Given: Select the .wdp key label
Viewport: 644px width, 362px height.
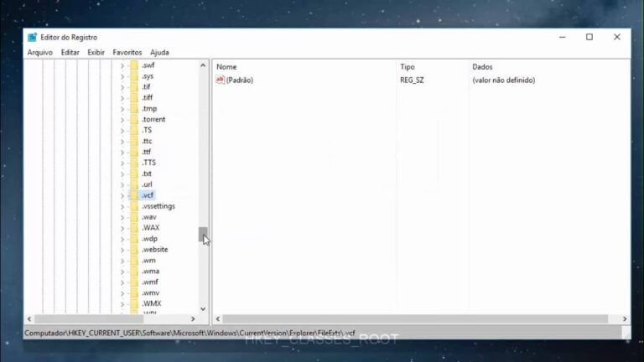Looking at the screenshot, I should pyautogui.click(x=149, y=239).
